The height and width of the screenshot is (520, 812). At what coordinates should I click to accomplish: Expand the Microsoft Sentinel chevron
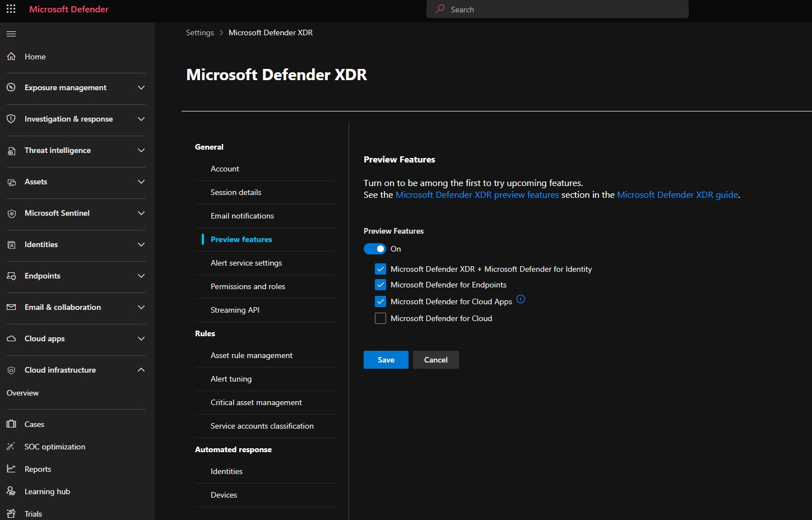coord(141,213)
